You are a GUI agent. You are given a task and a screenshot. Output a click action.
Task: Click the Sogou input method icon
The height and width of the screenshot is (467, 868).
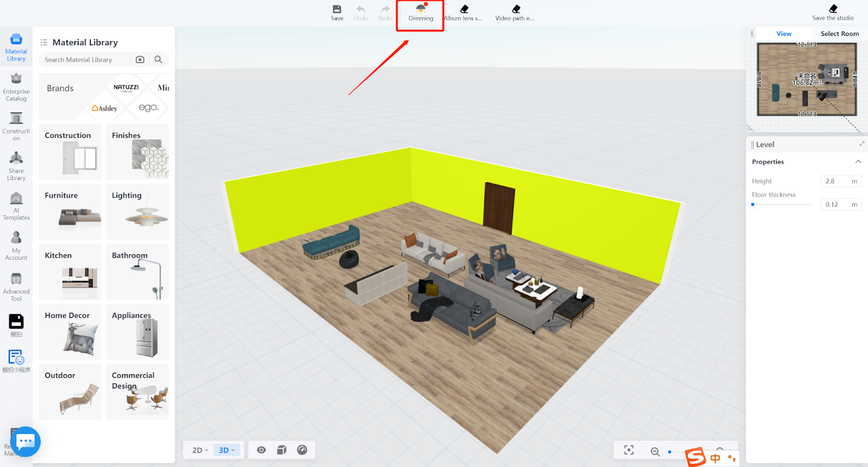pos(695,457)
